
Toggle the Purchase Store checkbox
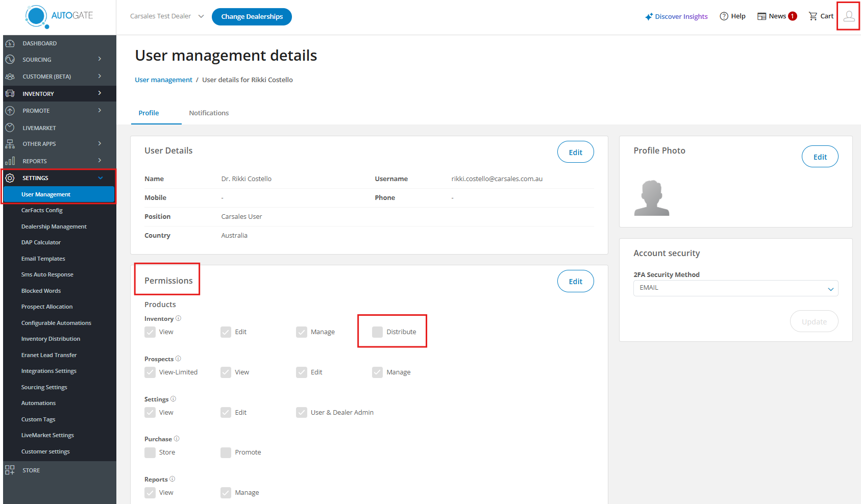point(150,452)
